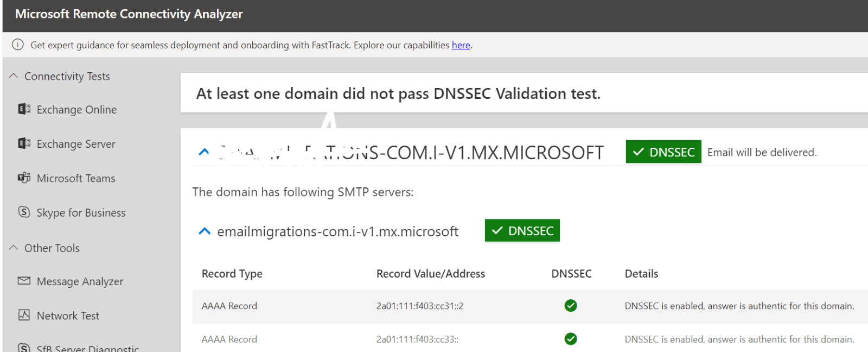This screenshot has width=868, height=352.
Task: Open Exchange Server tests
Action: [76, 144]
